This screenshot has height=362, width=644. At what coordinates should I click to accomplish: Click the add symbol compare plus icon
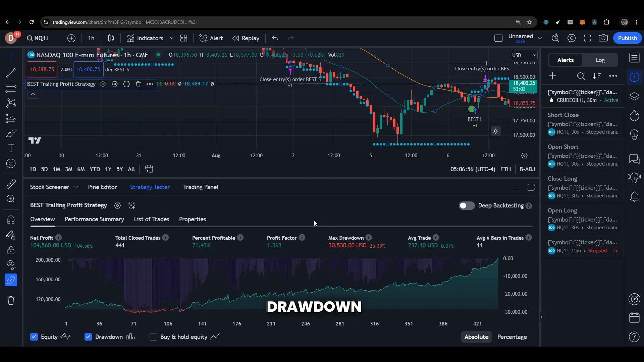[71, 38]
